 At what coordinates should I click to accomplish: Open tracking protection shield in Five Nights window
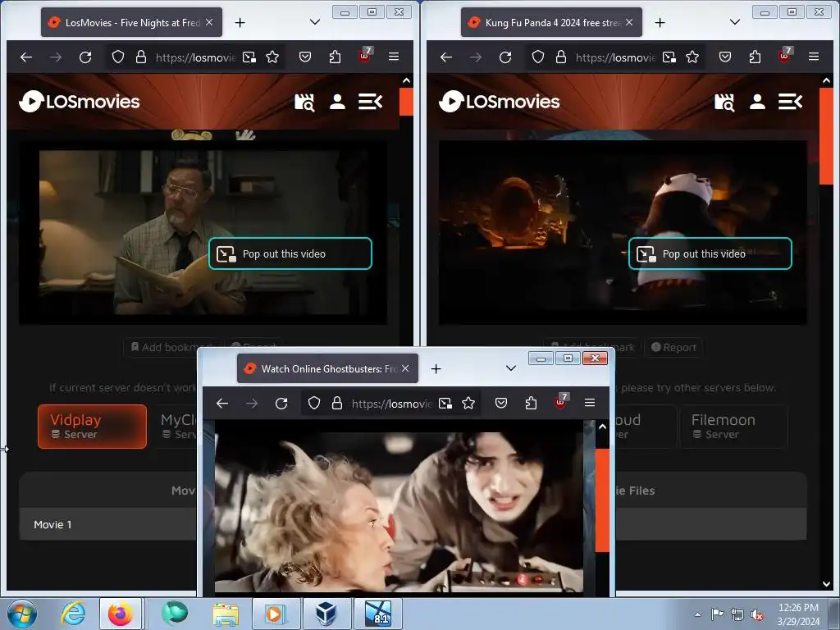pos(118,57)
